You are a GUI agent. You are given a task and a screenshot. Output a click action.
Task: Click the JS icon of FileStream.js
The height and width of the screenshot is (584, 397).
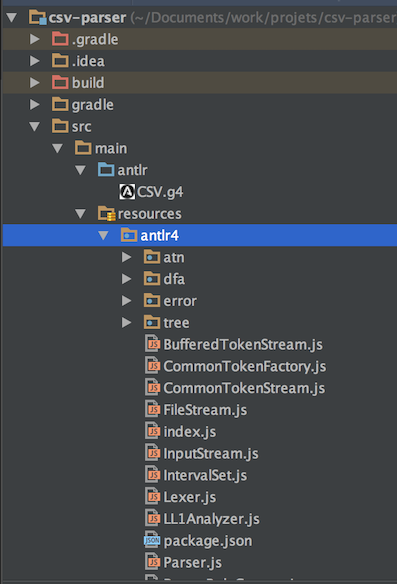(152, 410)
